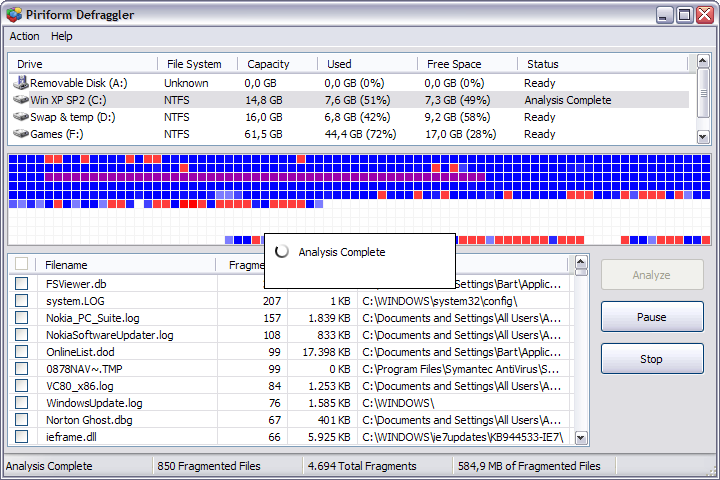Click the Games (F:) drive icon

pyautogui.click(x=21, y=134)
